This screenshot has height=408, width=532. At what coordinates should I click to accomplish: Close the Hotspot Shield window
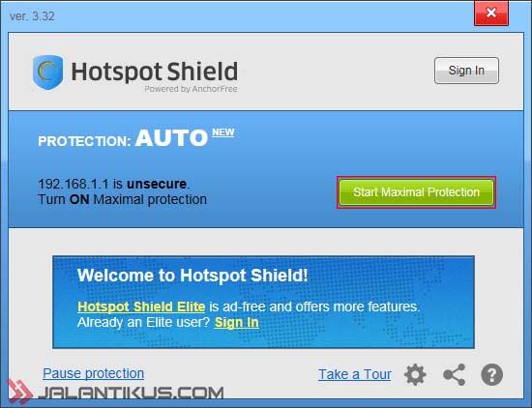click(x=491, y=14)
